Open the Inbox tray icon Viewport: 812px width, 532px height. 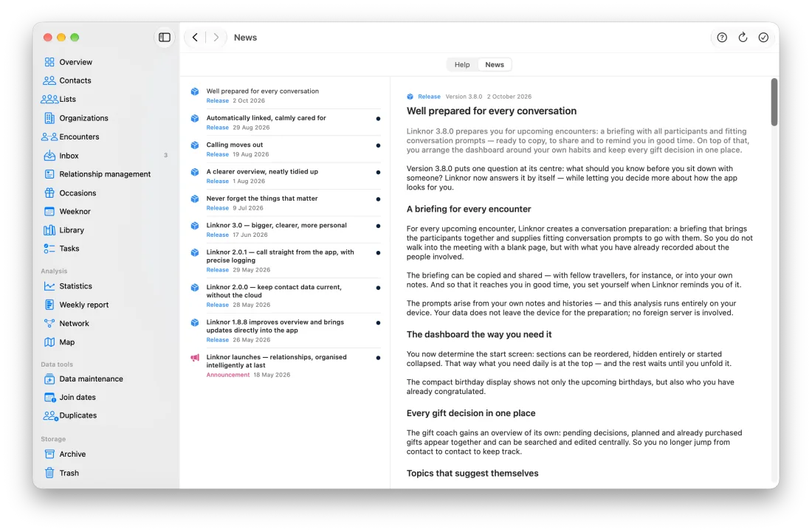(x=49, y=156)
